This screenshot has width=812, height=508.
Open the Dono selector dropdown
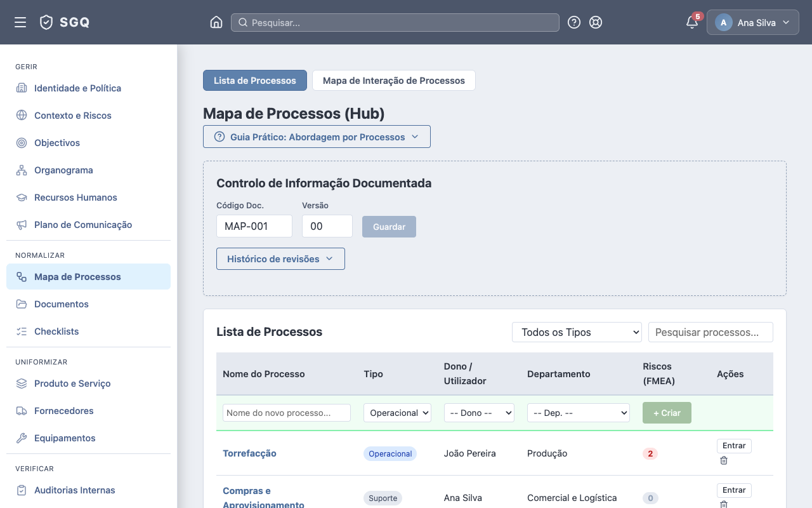coord(479,413)
